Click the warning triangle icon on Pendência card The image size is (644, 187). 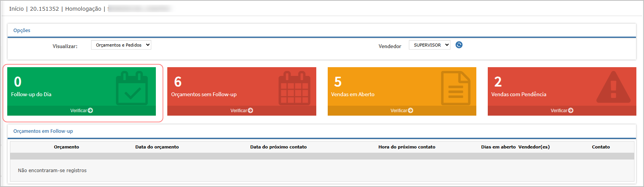(x=613, y=87)
